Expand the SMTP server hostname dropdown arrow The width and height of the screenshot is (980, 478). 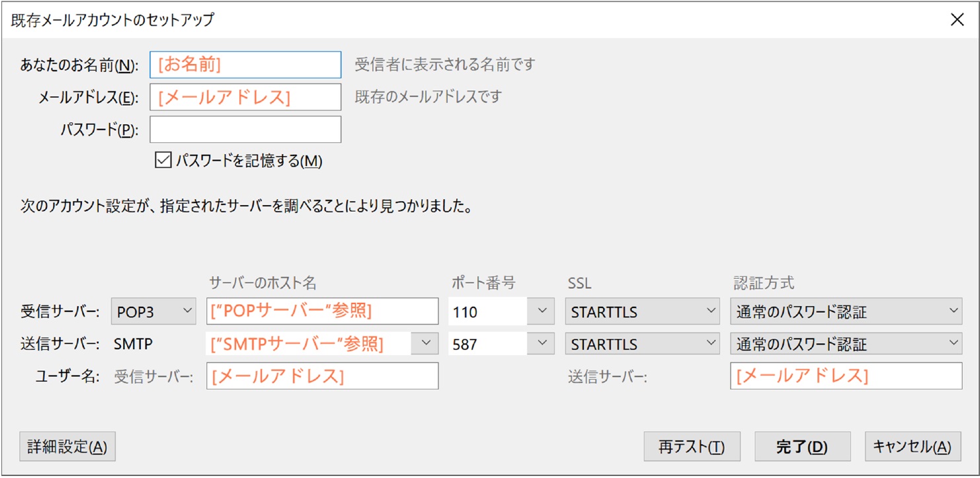[425, 343]
